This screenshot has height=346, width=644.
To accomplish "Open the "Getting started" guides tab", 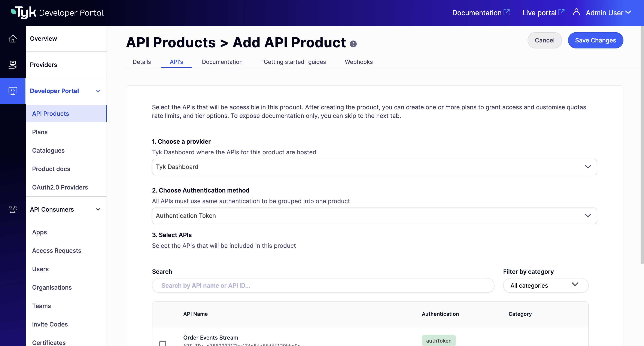I will pos(294,62).
